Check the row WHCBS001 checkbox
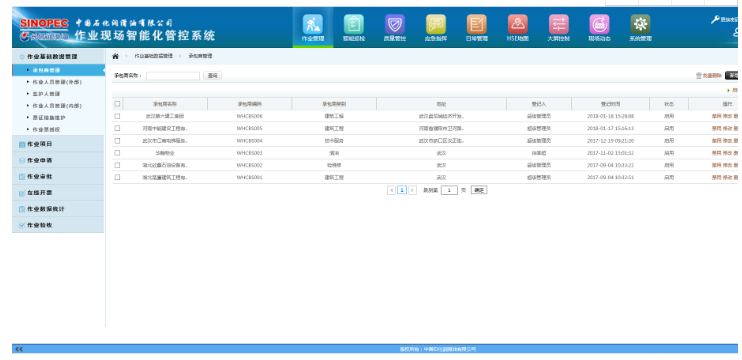The width and height of the screenshot is (742, 360). click(117, 177)
